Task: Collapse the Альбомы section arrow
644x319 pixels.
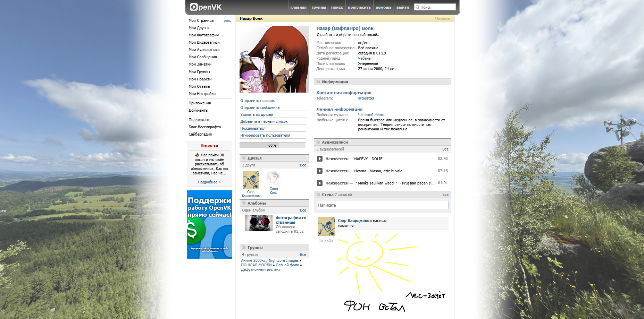Action: click(x=244, y=203)
